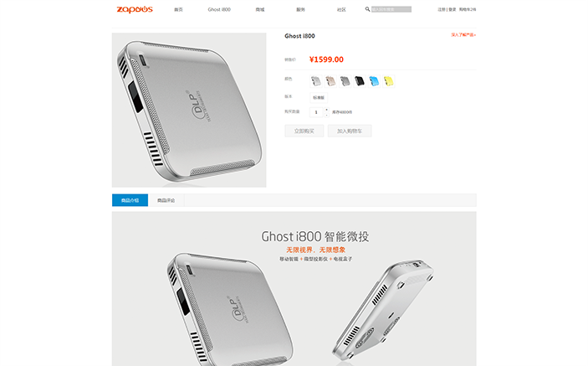The height and width of the screenshot is (366, 588).
Task: Open the Ghost i800 navigation menu item
Action: click(x=219, y=9)
